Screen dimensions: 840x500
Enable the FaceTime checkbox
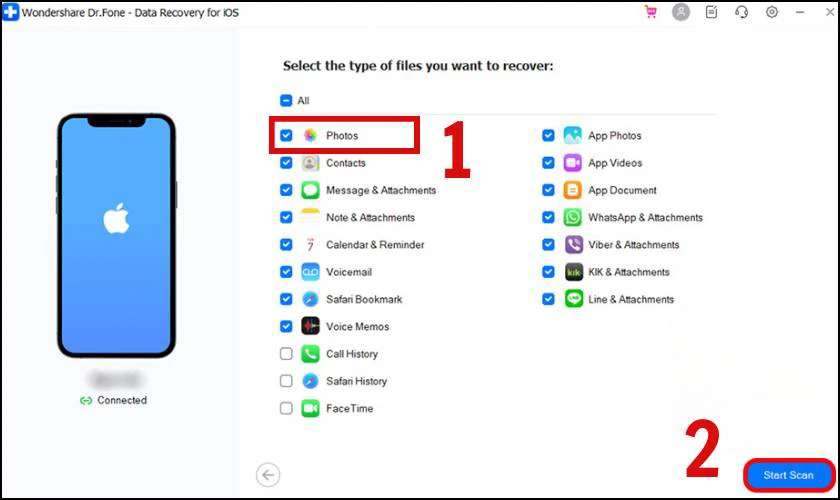(286, 408)
